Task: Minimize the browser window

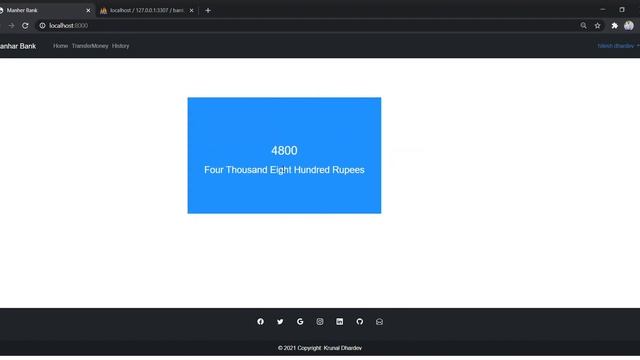Action: tap(603, 9)
